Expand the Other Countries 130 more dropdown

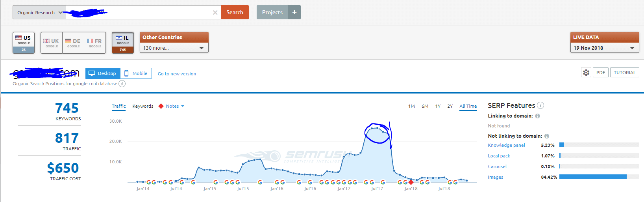coord(174,48)
